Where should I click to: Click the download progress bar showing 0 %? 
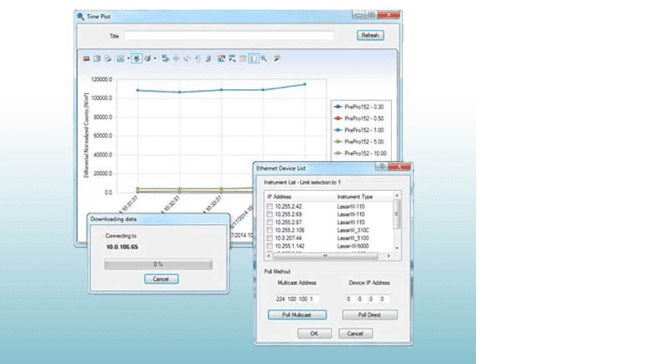[x=158, y=264]
